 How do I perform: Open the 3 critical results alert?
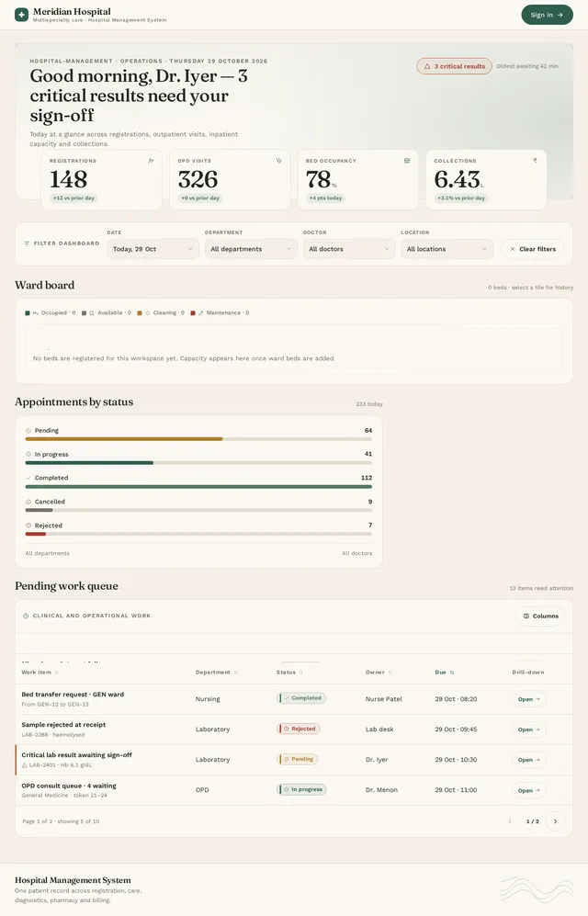point(454,66)
